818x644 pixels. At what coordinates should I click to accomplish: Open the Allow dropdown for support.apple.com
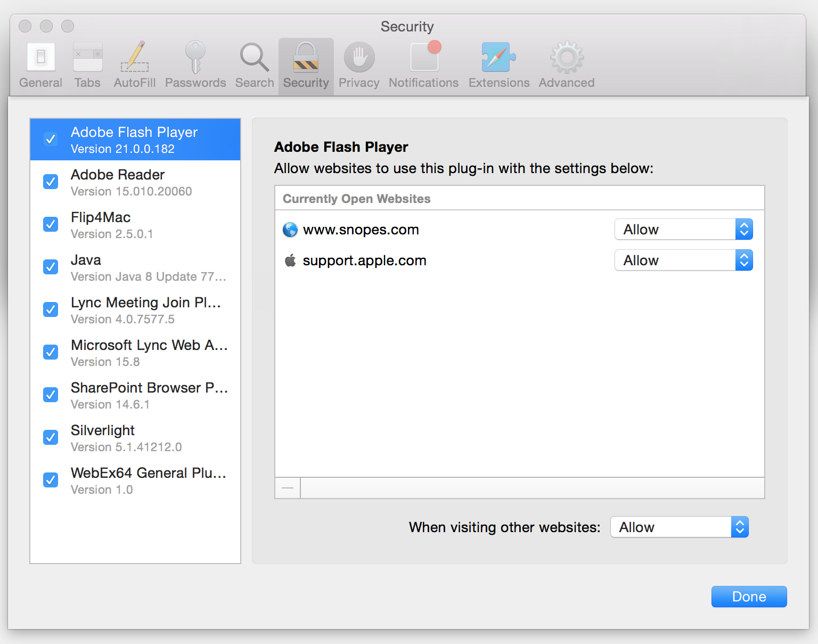[684, 260]
